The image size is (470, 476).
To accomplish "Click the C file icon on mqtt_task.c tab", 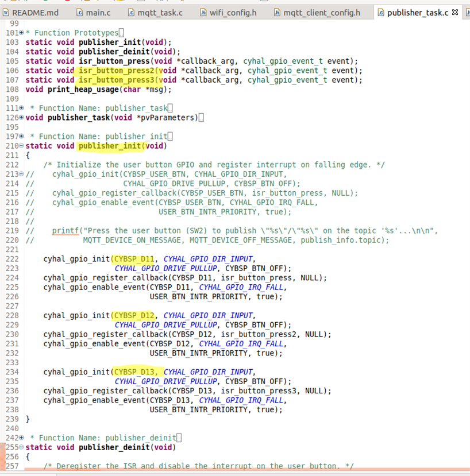I will click(131, 13).
